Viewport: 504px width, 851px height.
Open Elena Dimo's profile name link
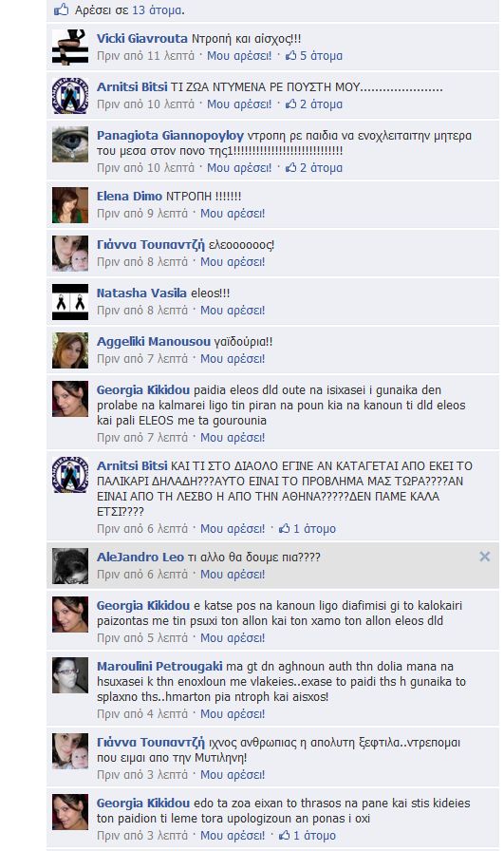[x=129, y=196]
